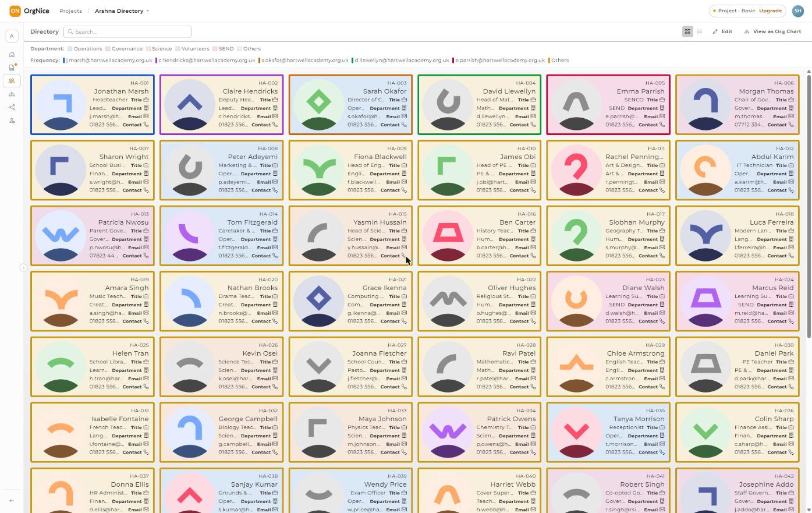Go to Projects breadcrumb
The height and width of the screenshot is (513, 812).
tap(70, 10)
